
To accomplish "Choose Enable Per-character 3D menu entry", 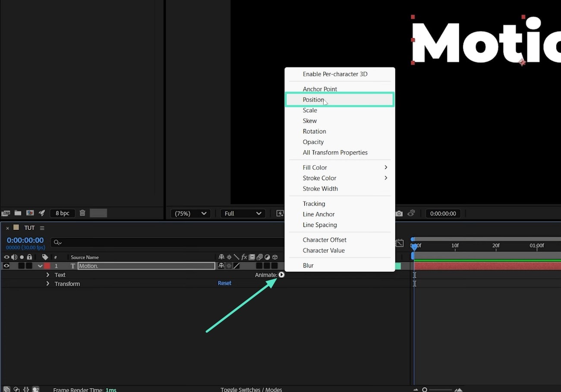I will click(x=340, y=74).
